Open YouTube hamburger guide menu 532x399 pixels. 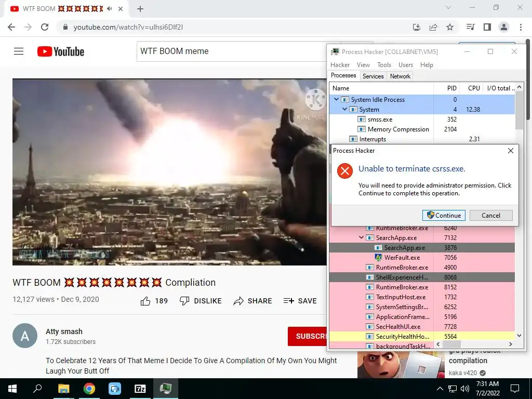pyautogui.click(x=19, y=51)
